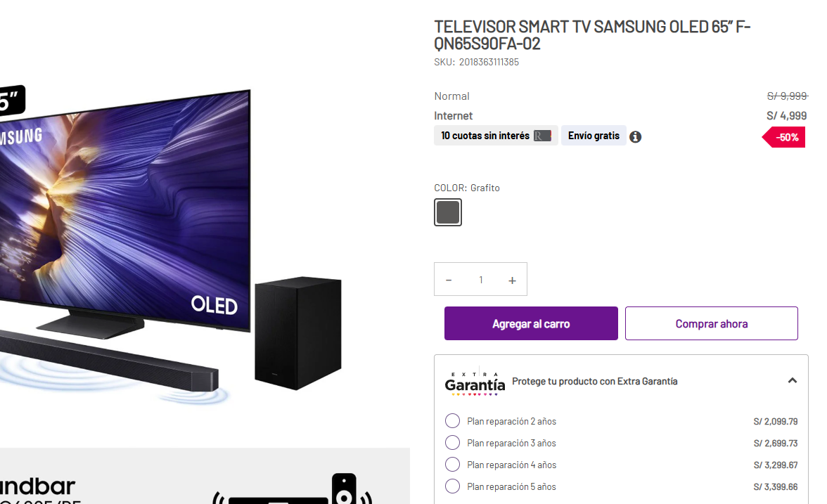Click the subwoofer in product image
The width and height of the screenshot is (827, 504).
[x=298, y=333]
